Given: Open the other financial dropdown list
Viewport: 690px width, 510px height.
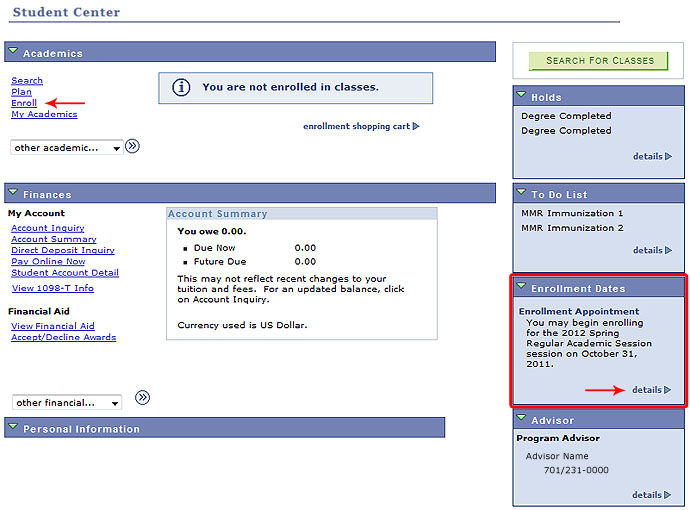Looking at the screenshot, I should 66,403.
